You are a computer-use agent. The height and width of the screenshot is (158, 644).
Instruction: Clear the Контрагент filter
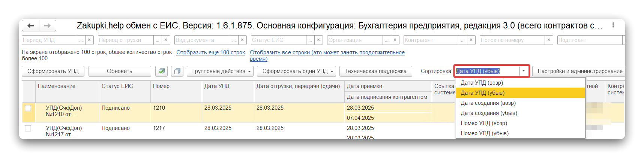point(472,40)
